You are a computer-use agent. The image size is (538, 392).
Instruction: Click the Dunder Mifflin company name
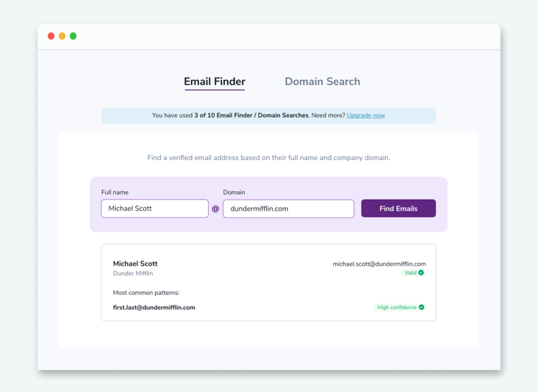coord(133,274)
